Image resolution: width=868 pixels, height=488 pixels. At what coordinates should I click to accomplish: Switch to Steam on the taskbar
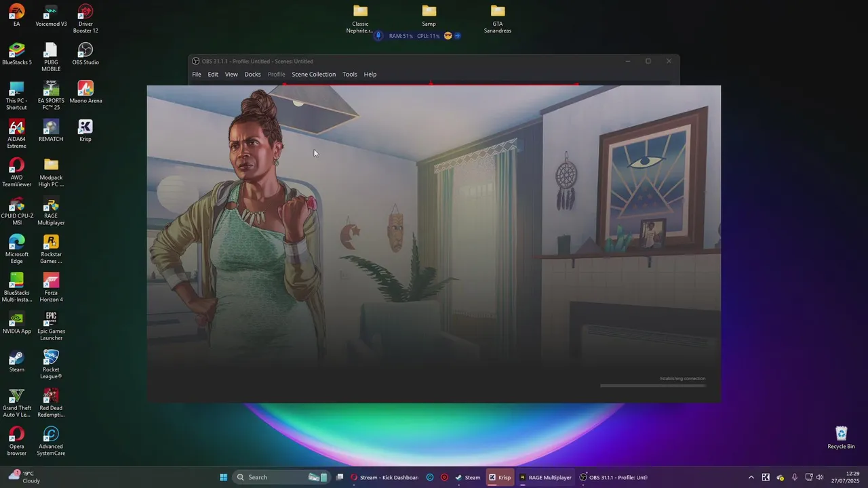click(468, 477)
